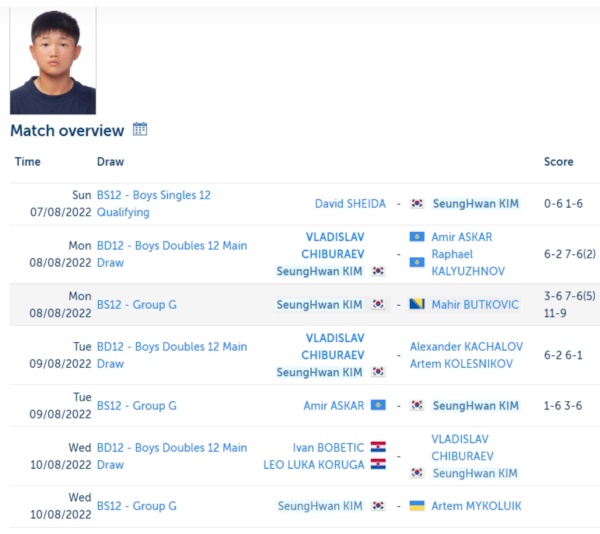The image size is (600, 534).
Task: Click the player profile photo
Action: pos(53,60)
